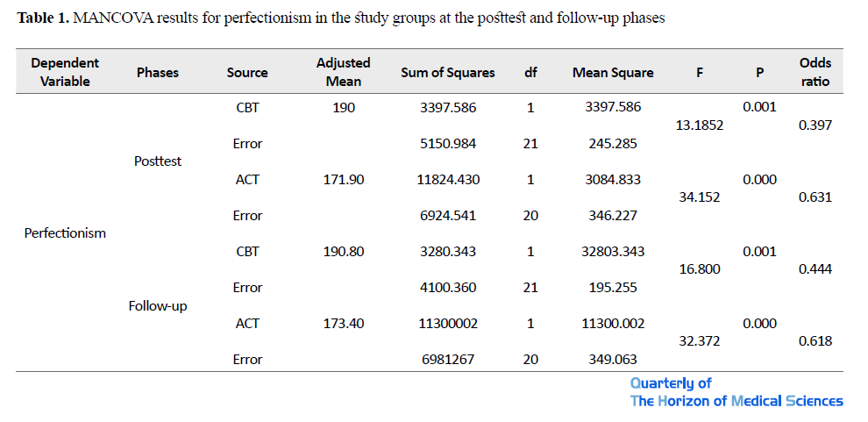
Task: Select the odds ratio value 0.631
Action: 815,197
